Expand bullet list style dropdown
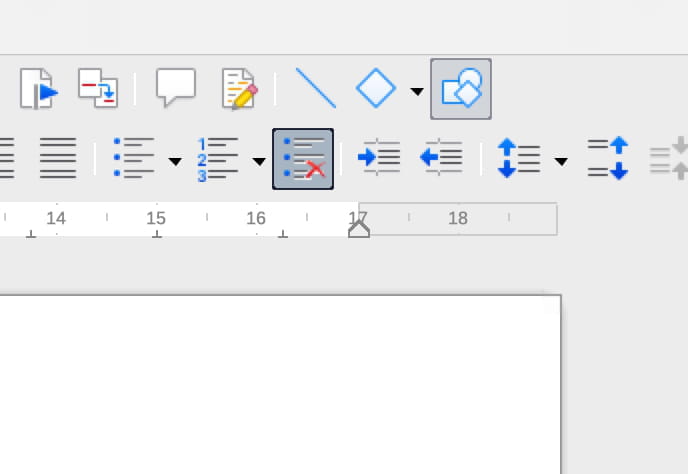Image resolution: width=688 pixels, height=474 pixels. click(x=175, y=162)
